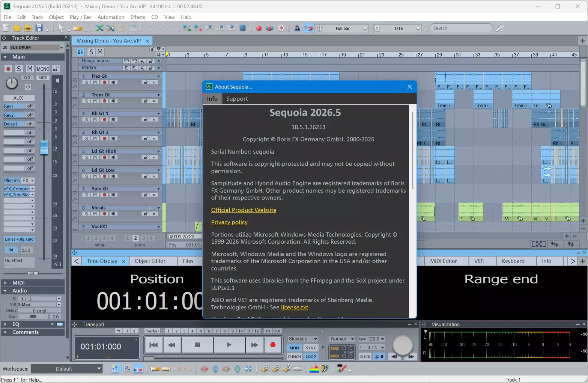Stop playback in the Transport panel

tap(197, 345)
